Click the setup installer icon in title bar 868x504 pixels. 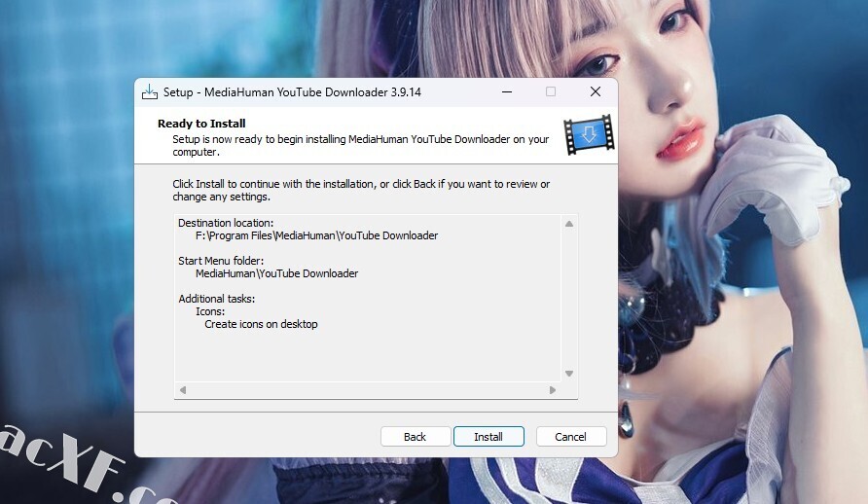pyautogui.click(x=150, y=91)
